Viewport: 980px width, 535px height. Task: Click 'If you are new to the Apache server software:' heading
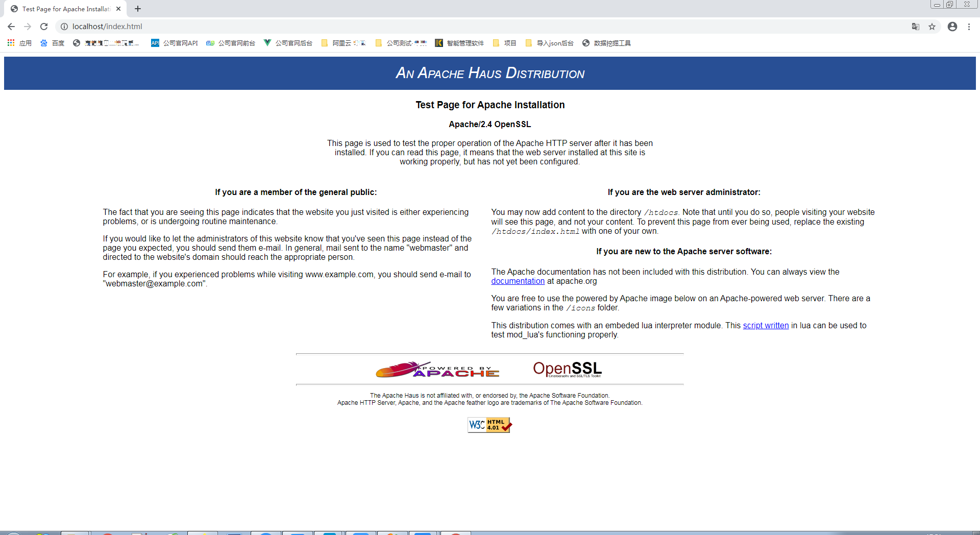(x=684, y=252)
